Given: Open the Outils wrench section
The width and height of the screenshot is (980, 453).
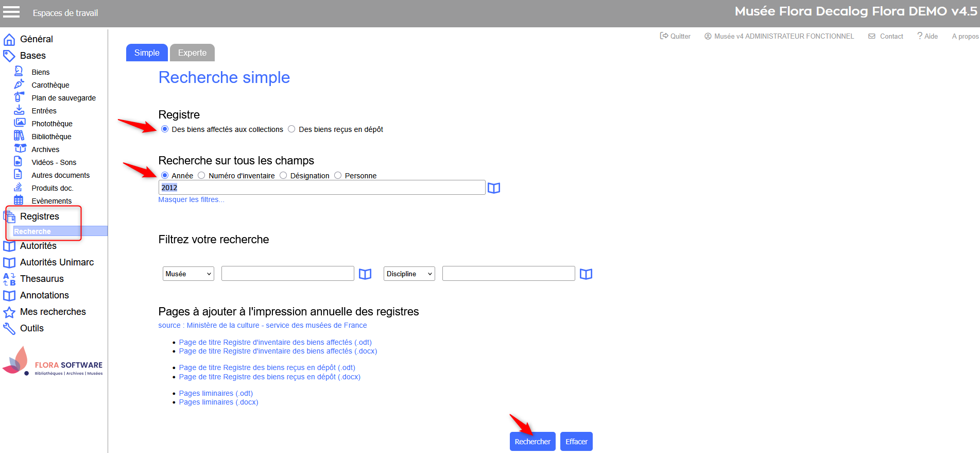Looking at the screenshot, I should 31,328.
